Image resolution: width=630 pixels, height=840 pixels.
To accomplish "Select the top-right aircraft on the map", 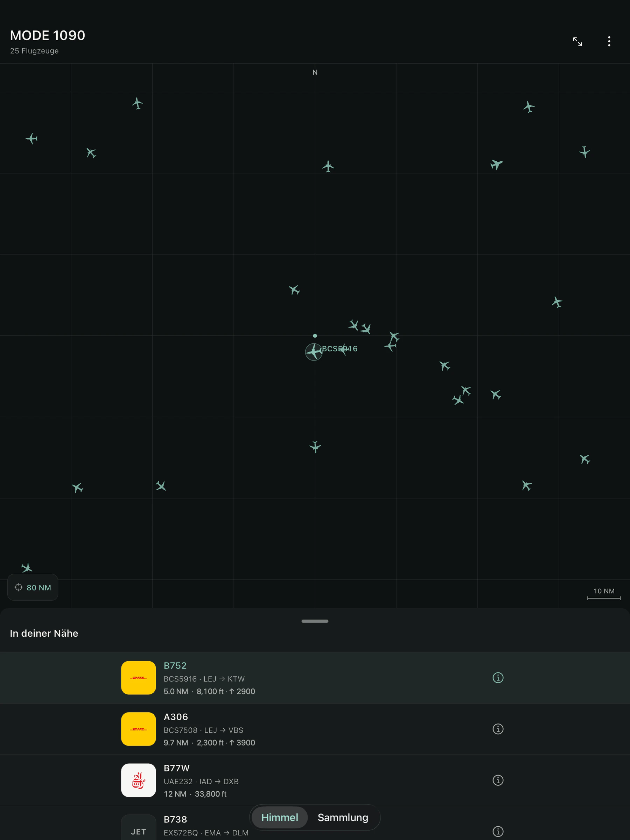I will pyautogui.click(x=528, y=107).
